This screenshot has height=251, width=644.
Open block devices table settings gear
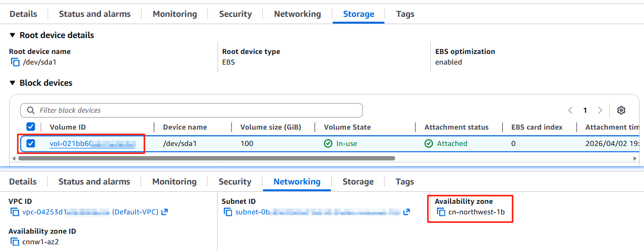click(x=621, y=110)
